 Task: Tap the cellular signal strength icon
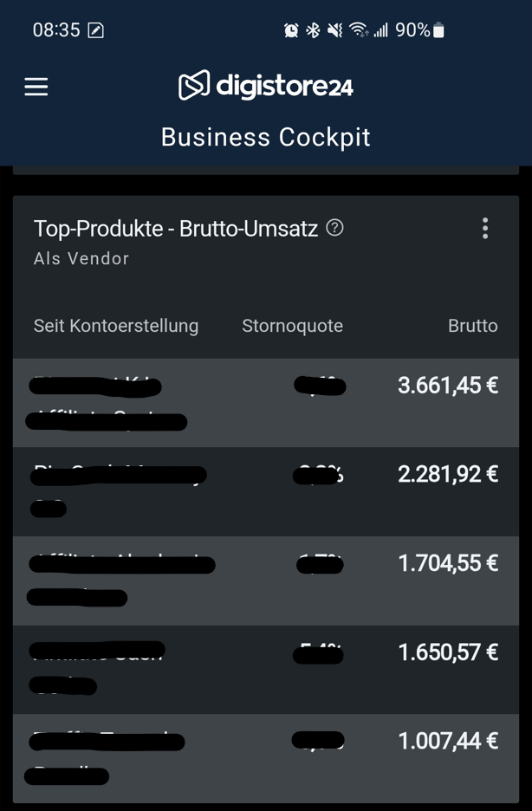(381, 30)
